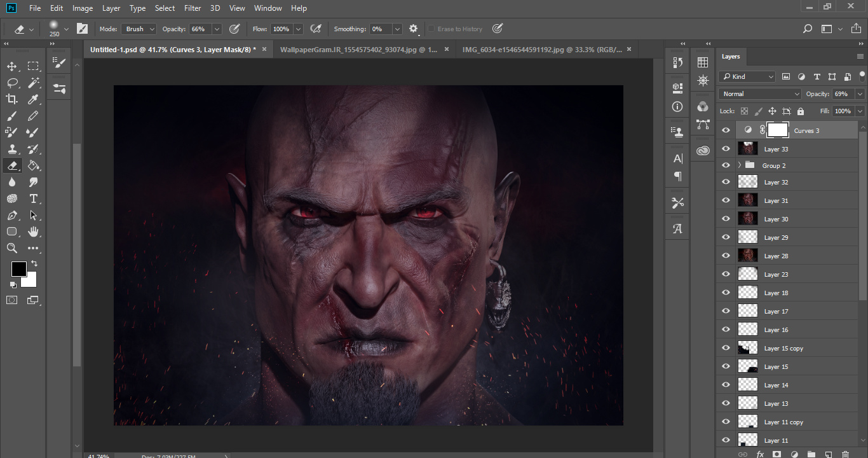Screen dimensions: 868x458
Task: Hide Layer 33
Action: [x=726, y=149]
